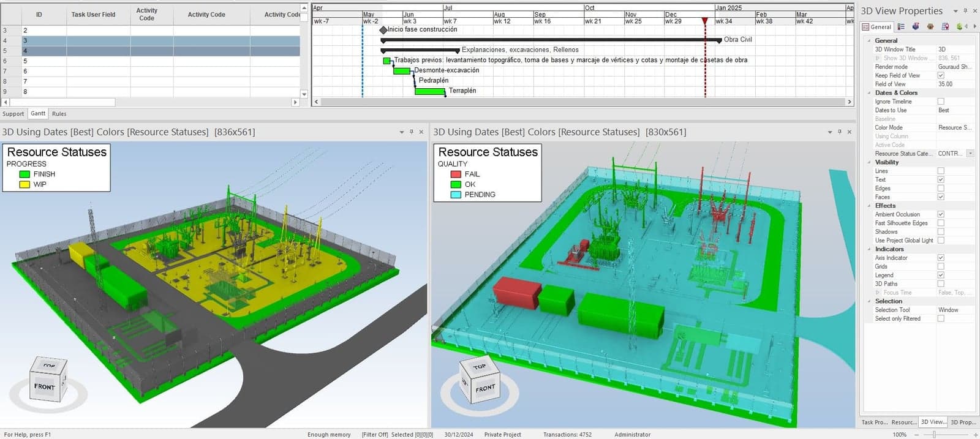Toggle Axis Indicator checkbox

[x=941, y=258]
